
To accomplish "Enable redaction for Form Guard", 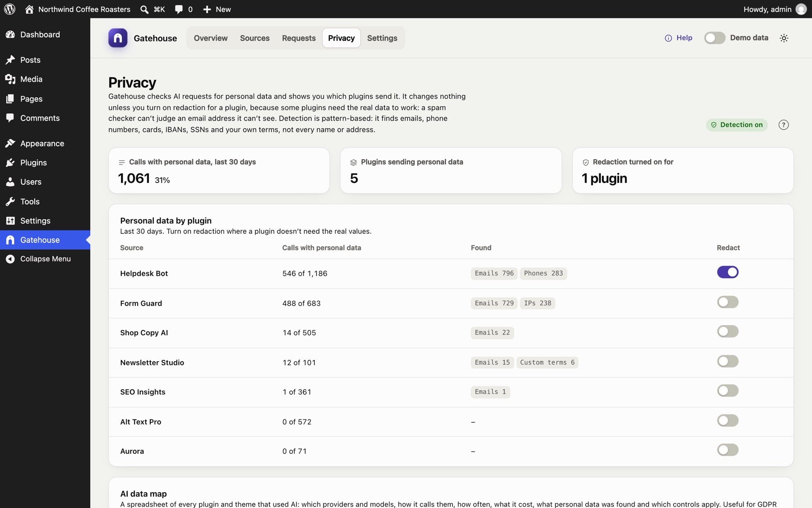I will pos(728,302).
